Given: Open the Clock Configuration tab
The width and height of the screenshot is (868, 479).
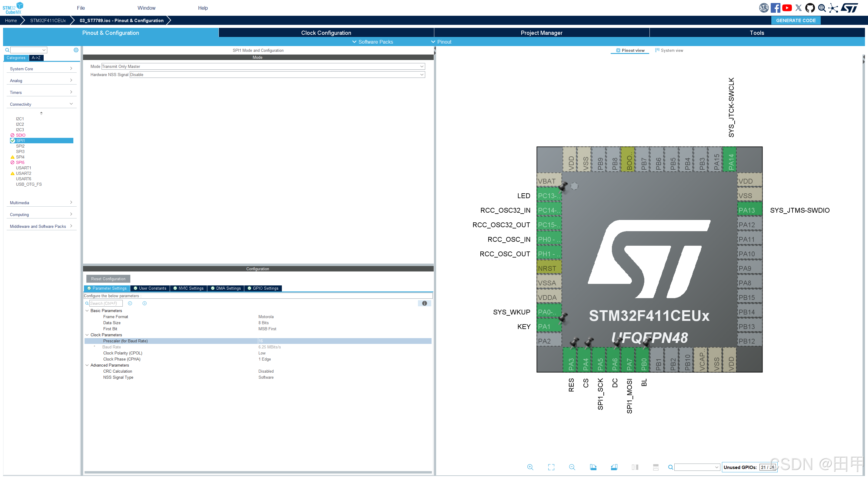Looking at the screenshot, I should [326, 33].
